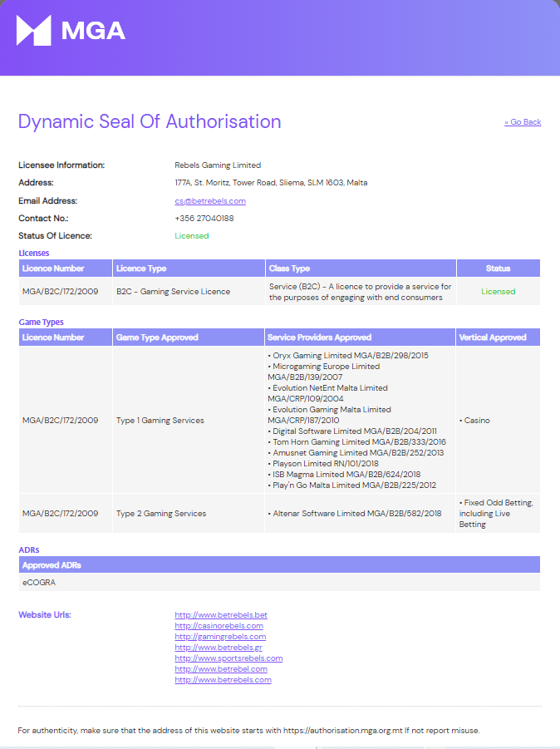This screenshot has height=749, width=560.
Task: Click the Dynamic Seal Of Authorisation heading
Action: pos(150,122)
